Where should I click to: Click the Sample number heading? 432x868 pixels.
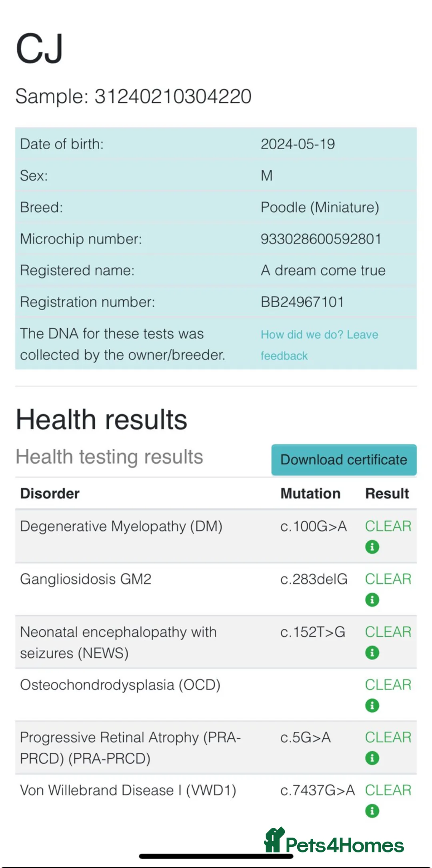[x=133, y=96]
